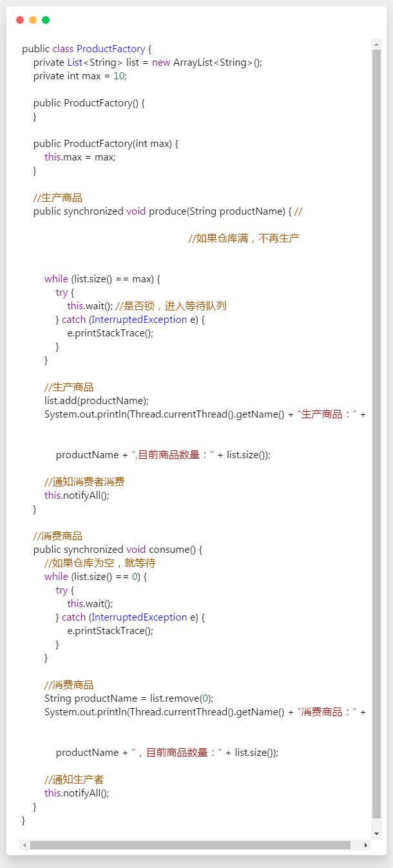Click the vertical scrollbar up arrow

coord(376,44)
